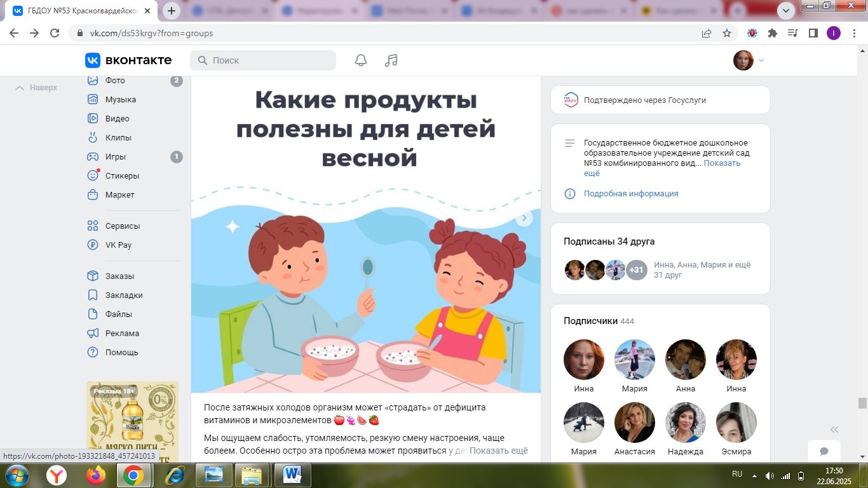The width and height of the screenshot is (868, 488).
Task: Open Игры menu item
Action: [x=115, y=156]
